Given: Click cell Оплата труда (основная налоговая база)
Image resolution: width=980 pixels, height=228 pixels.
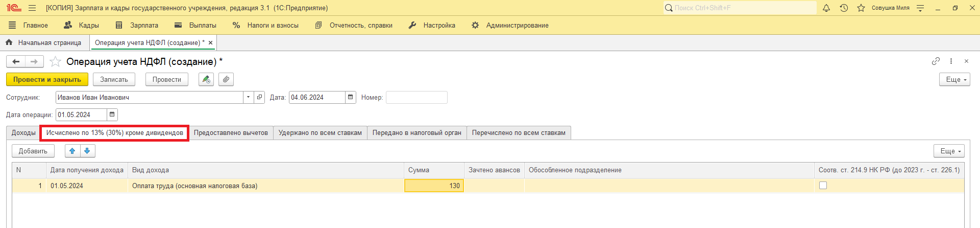Looking at the screenshot, I should point(266,186).
